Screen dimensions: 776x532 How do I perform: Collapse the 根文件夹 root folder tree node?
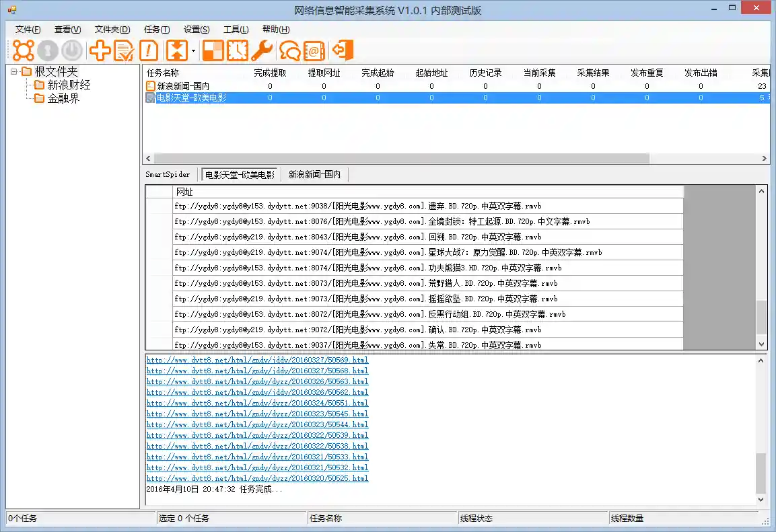pyautogui.click(x=14, y=72)
